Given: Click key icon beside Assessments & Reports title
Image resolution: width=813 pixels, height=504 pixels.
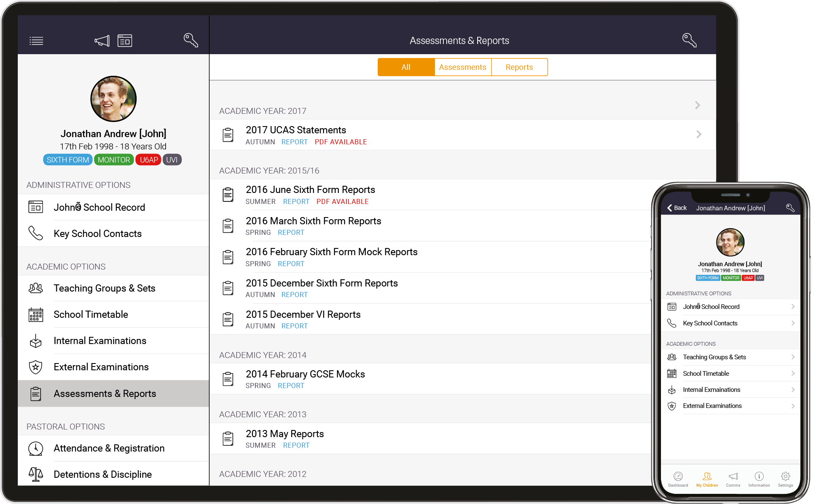Looking at the screenshot, I should click(689, 40).
